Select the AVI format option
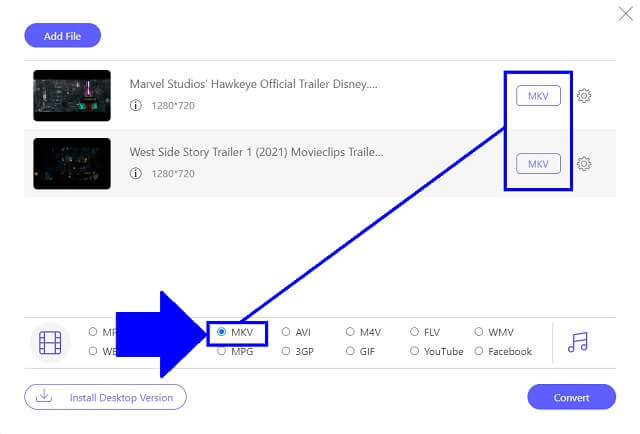640x434 pixels. (296, 332)
